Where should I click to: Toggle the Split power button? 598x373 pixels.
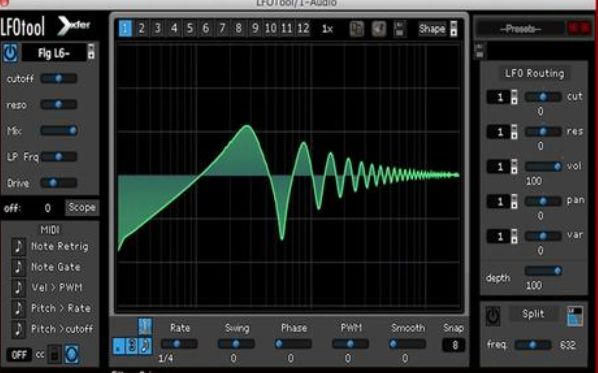pyautogui.click(x=493, y=315)
